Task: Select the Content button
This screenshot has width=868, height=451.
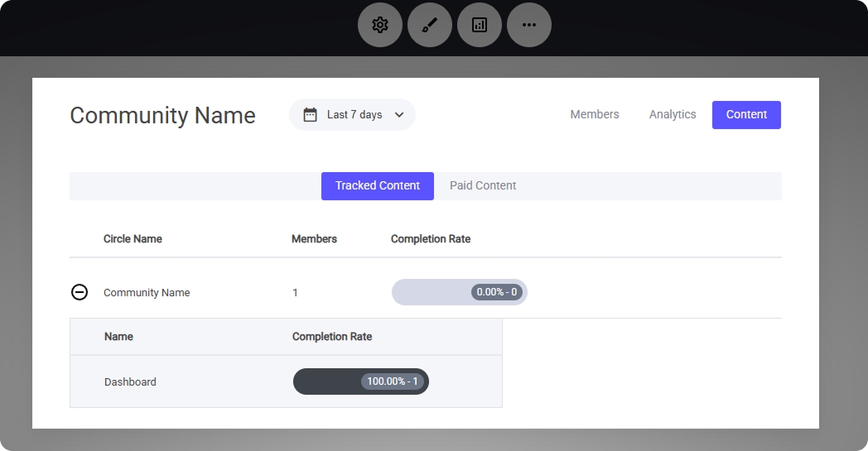Action: 746,115
